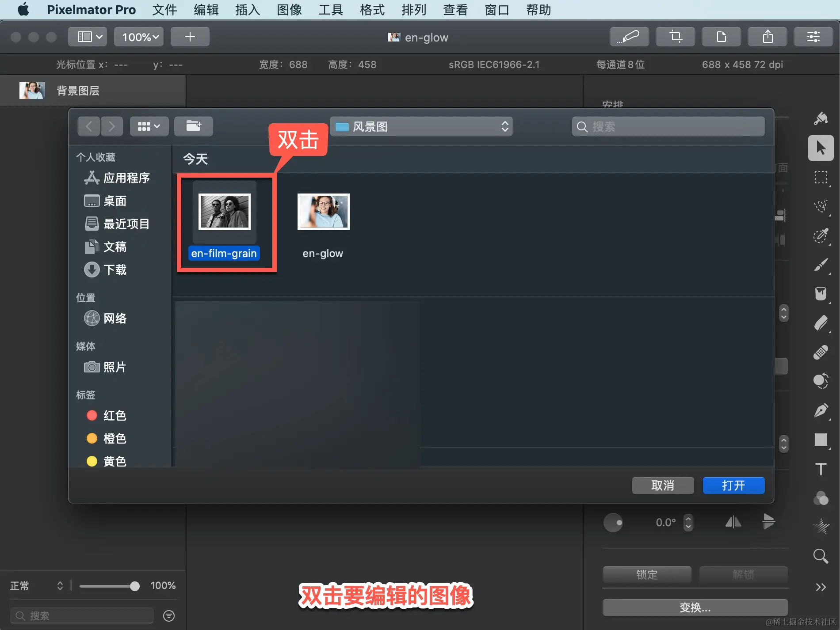
Task: Open 应用程序 in the sidebar
Action: (117, 178)
